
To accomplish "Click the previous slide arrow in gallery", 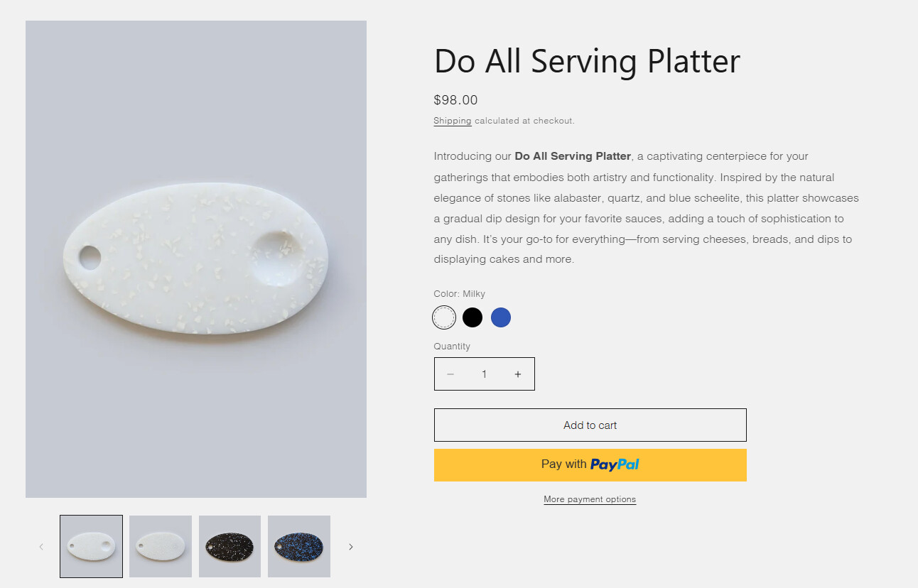I will tap(41, 547).
